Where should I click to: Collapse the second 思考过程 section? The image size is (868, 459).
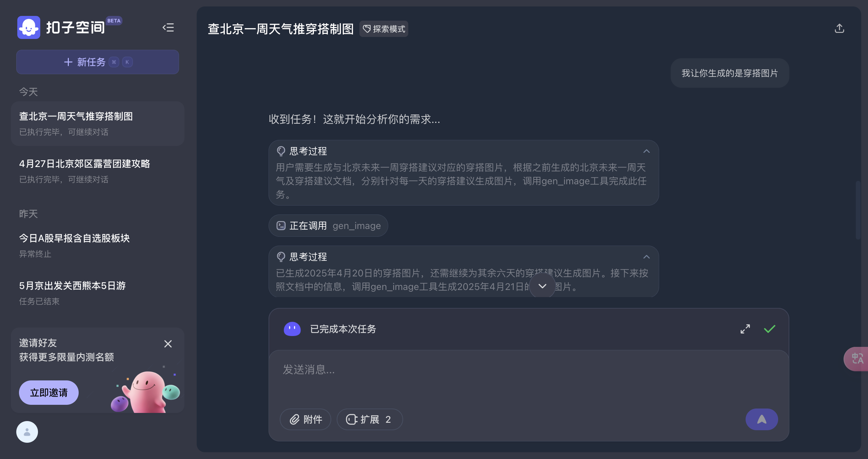646,257
